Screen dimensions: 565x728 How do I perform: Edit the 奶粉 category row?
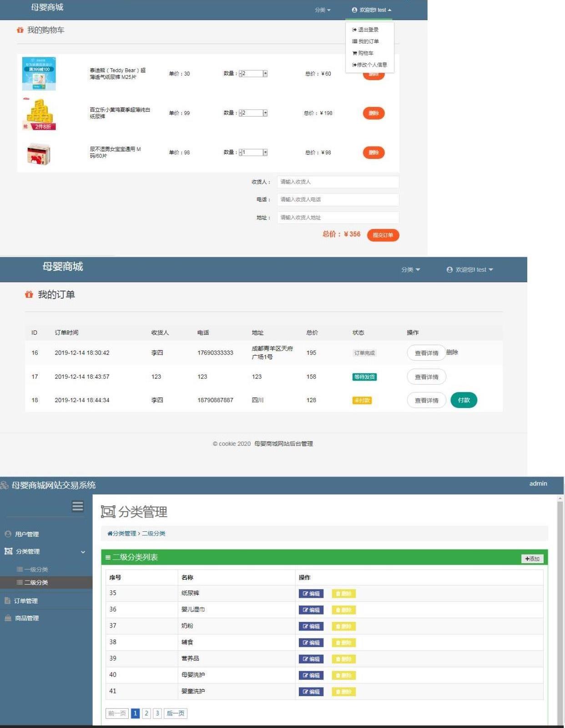tap(311, 626)
